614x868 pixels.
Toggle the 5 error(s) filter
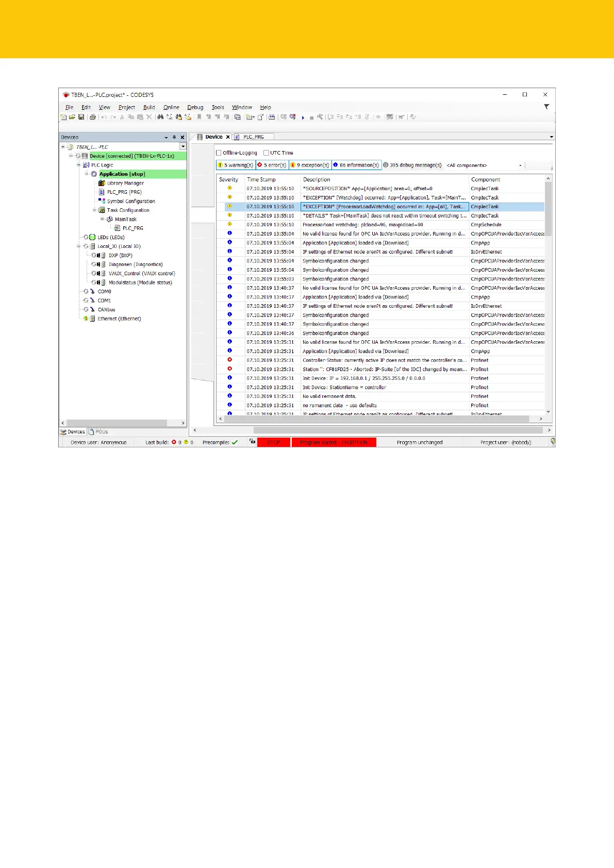(x=272, y=165)
